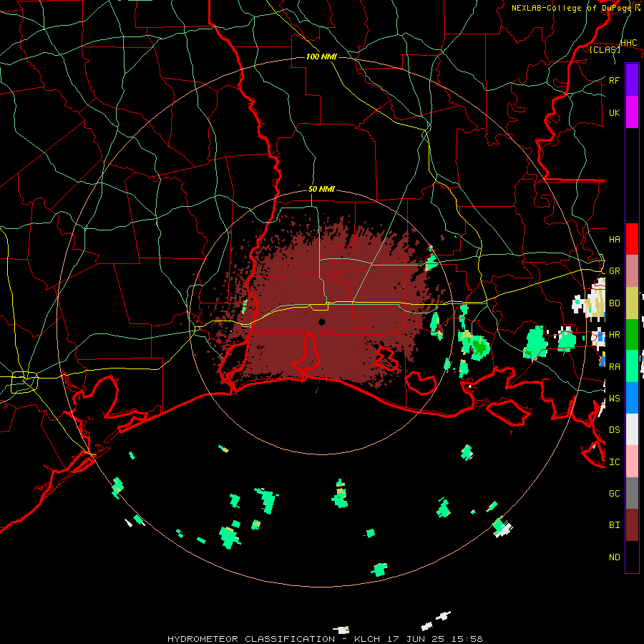
Task: Select the mint green RA legend swatch
Action: pos(632,366)
